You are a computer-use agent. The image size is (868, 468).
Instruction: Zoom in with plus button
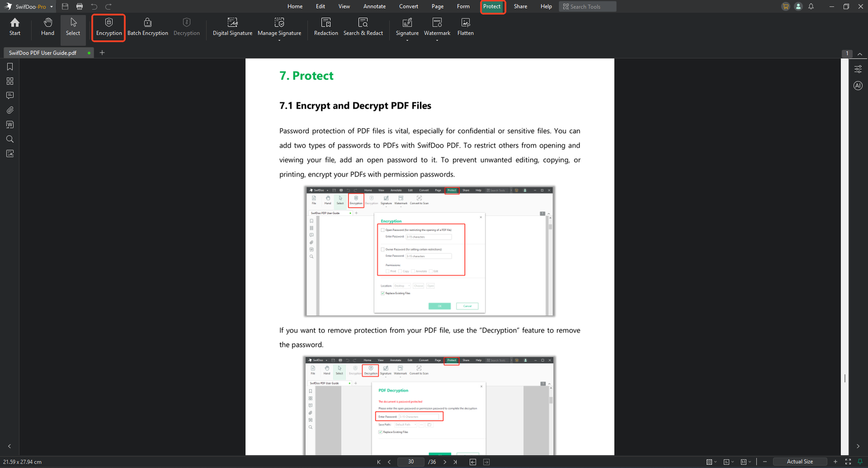835,461
